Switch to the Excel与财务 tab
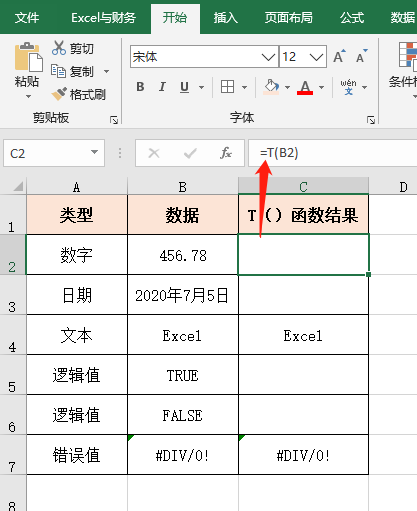This screenshot has width=417, height=511. click(x=103, y=18)
